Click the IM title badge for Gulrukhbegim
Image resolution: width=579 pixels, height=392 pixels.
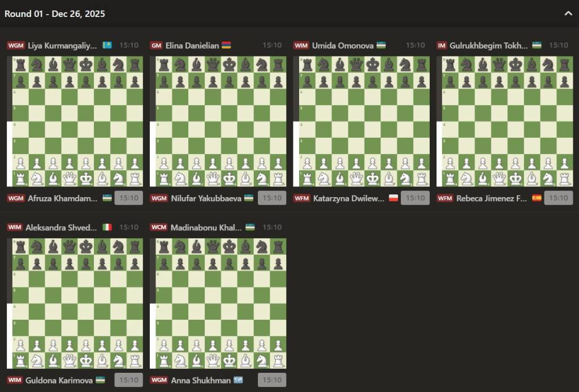[x=442, y=45]
